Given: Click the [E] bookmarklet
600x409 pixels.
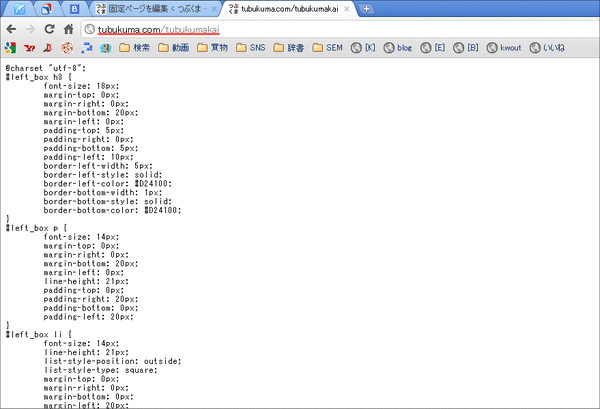Looking at the screenshot, I should tap(433, 48).
